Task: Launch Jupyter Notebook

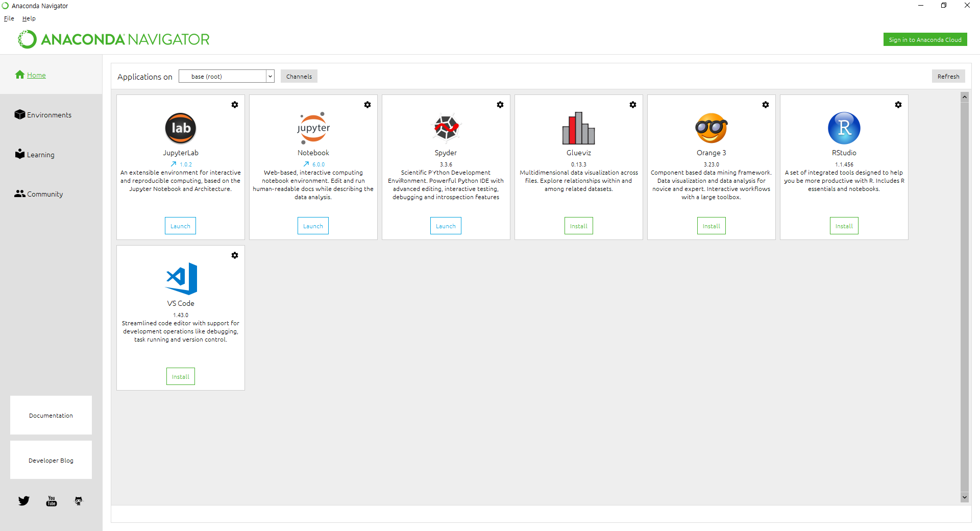Action: (x=313, y=226)
